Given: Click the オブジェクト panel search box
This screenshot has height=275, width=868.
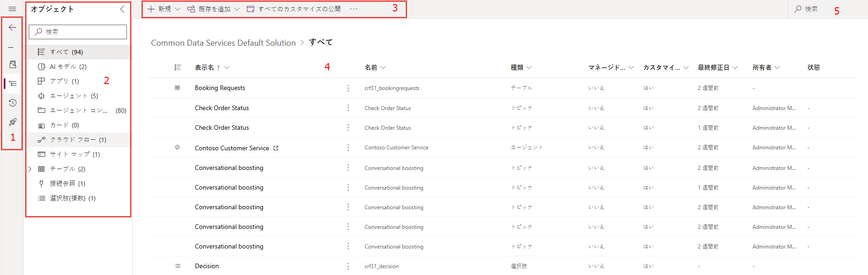Looking at the screenshot, I should [78, 32].
